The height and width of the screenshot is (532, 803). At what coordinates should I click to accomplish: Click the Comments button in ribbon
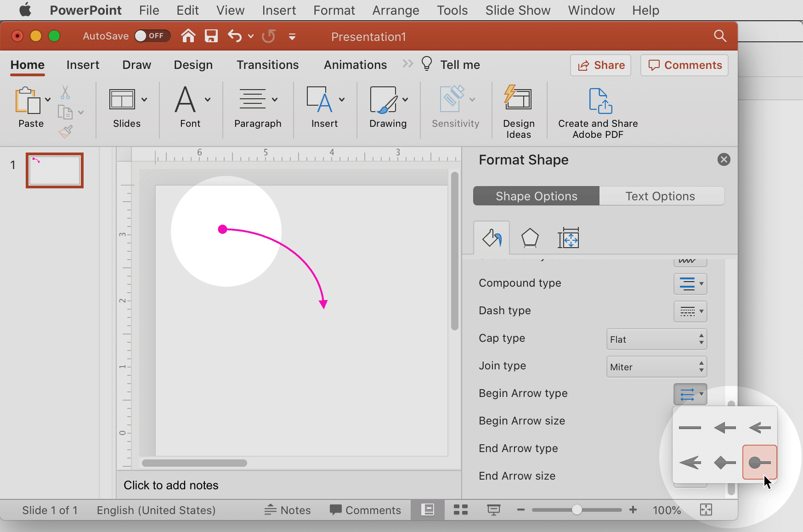point(684,65)
